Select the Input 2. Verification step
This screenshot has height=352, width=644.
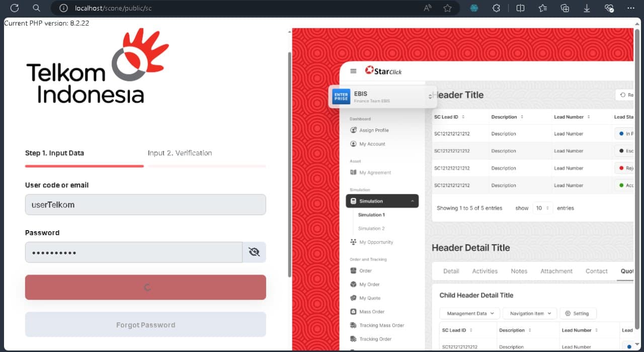pos(180,153)
